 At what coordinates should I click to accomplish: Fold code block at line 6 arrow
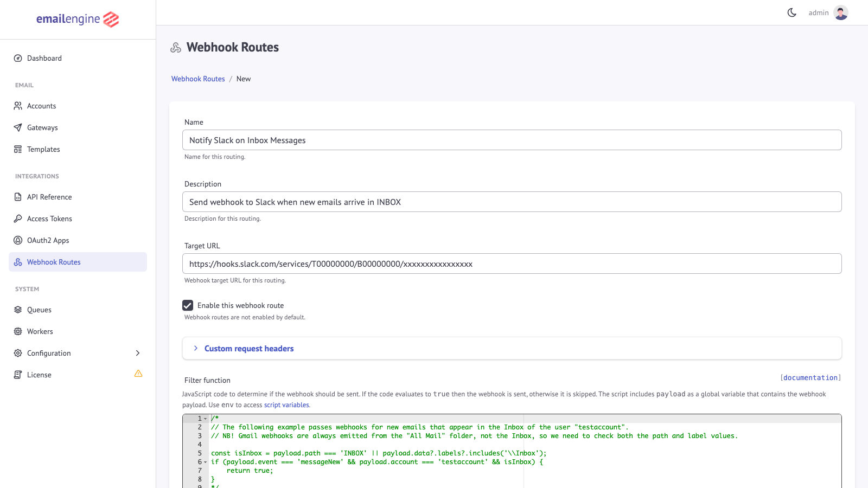click(x=206, y=462)
